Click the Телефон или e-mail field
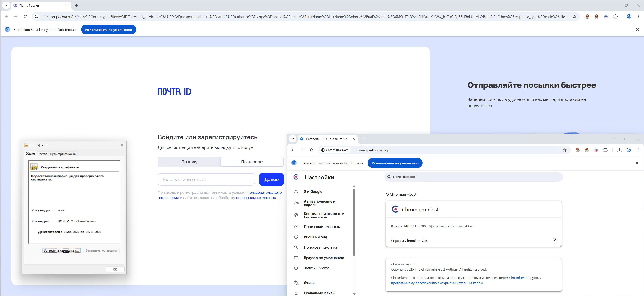This screenshot has width=644, height=296. (206, 179)
